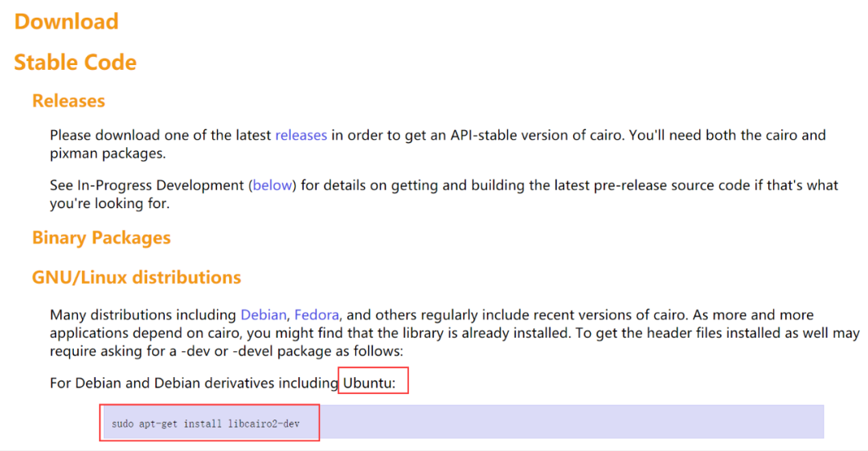Click the 'Binary Packages' heading
Image resolution: width=868 pixels, height=451 pixels.
pyautogui.click(x=101, y=238)
